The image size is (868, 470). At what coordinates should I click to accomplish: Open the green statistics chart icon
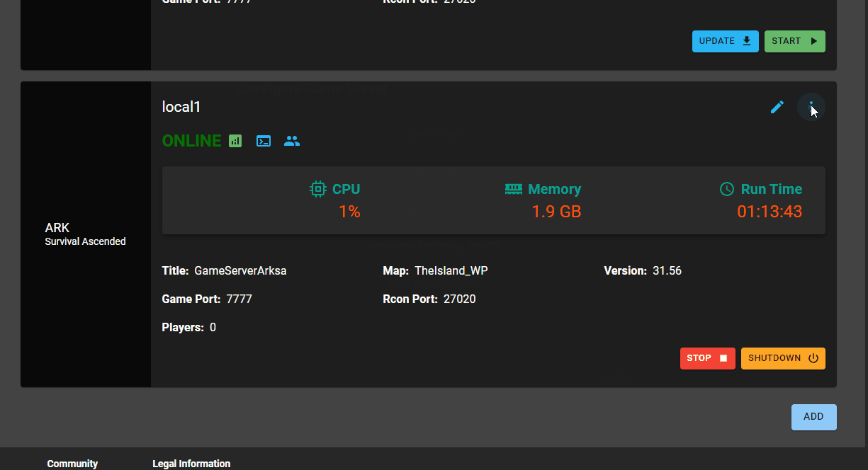coord(235,141)
